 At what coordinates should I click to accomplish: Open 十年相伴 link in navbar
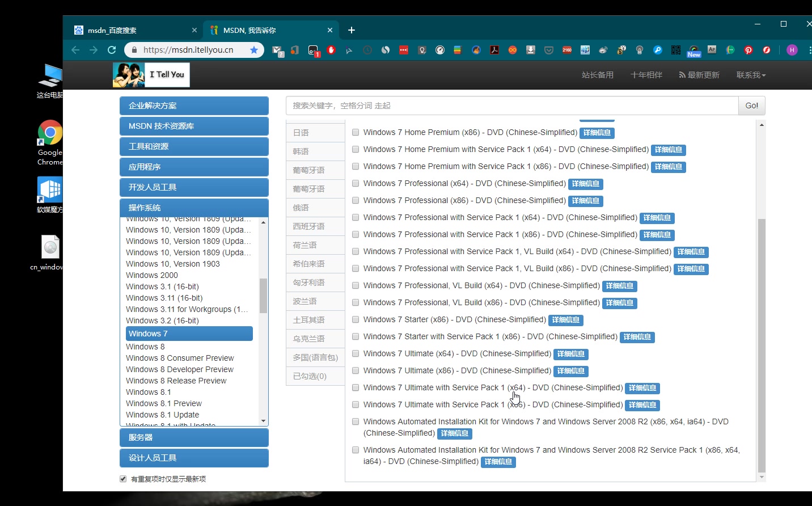click(646, 75)
